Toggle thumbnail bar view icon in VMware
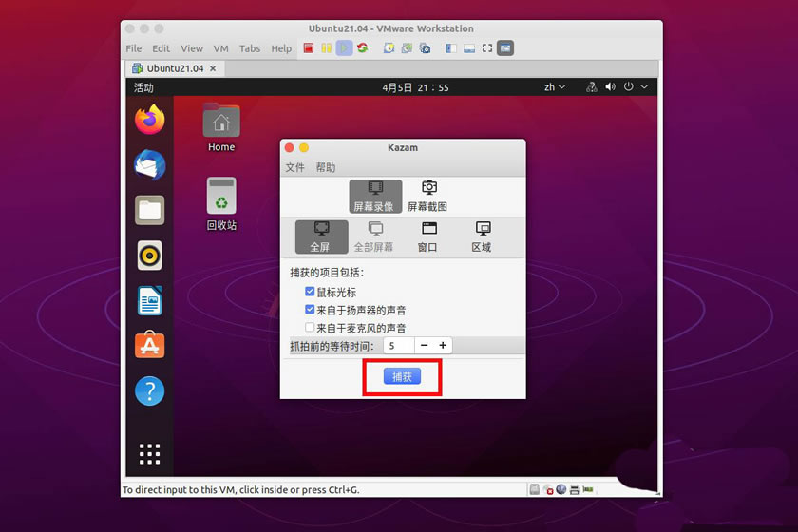This screenshot has width=798, height=532. [469, 47]
